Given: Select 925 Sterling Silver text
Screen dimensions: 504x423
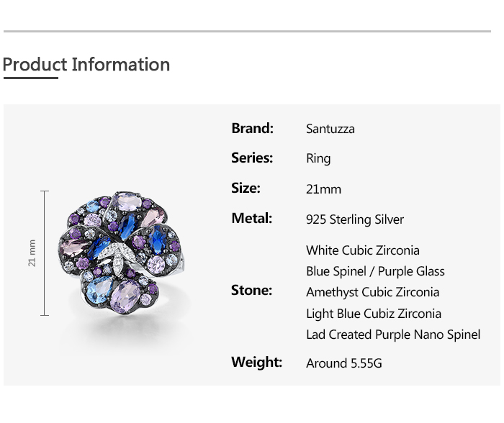Looking at the screenshot, I should [x=354, y=219].
